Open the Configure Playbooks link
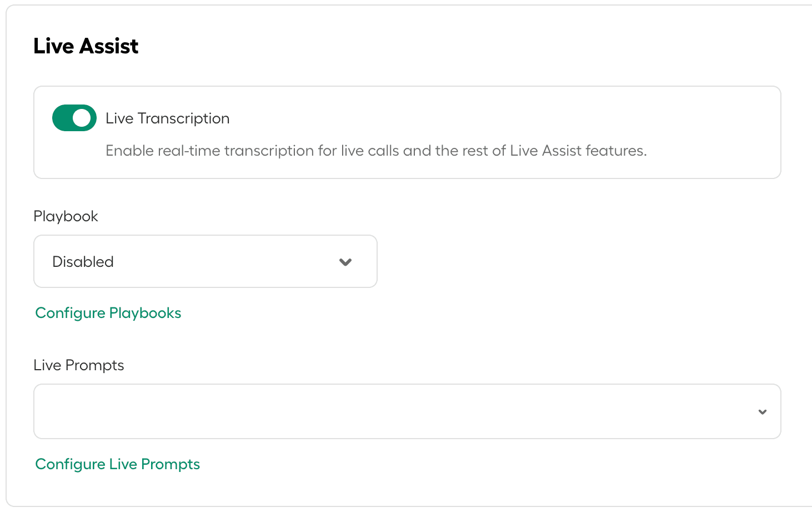812x517 pixels. [x=108, y=313]
